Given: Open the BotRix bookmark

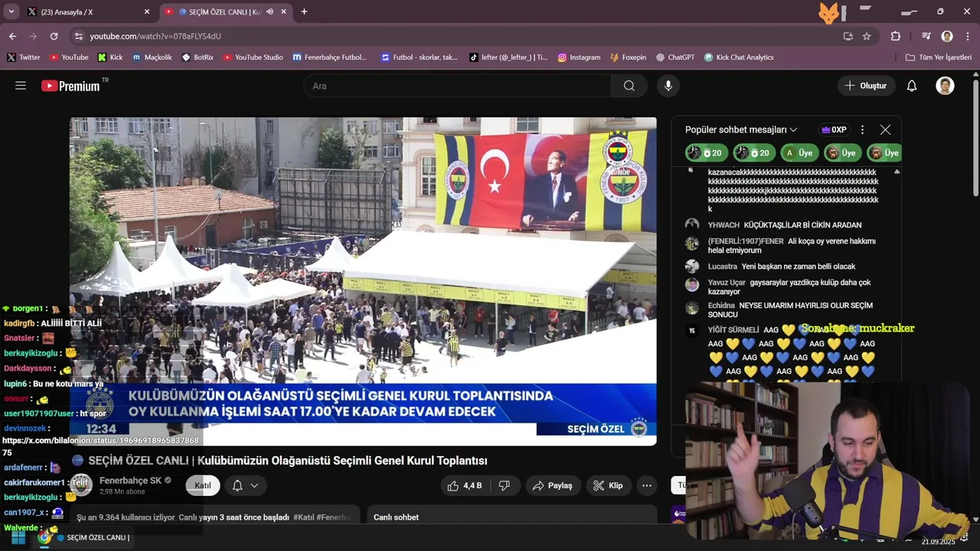Looking at the screenshot, I should click(198, 57).
